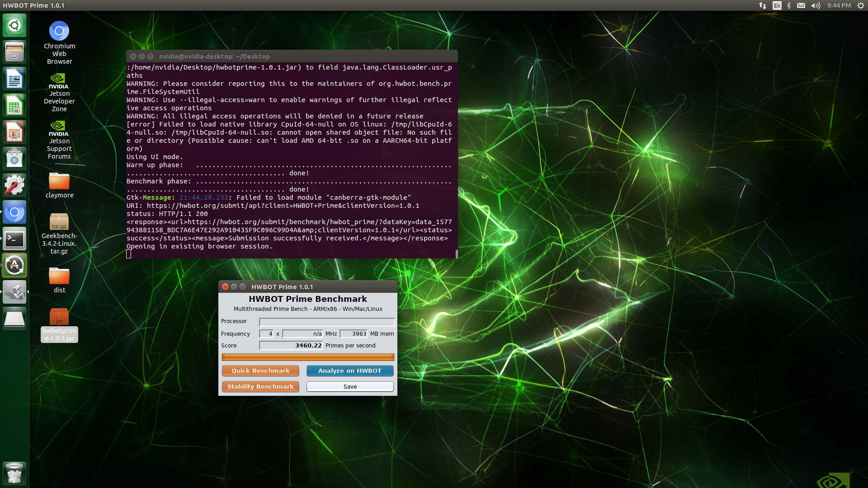Open the Trash in the launcher
This screenshot has height=488, width=868.
coord(14,473)
